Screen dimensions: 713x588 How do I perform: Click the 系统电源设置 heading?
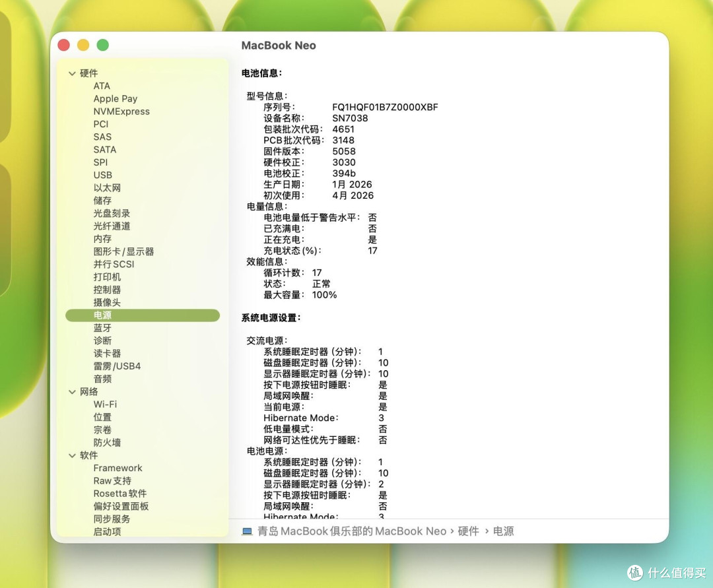pyautogui.click(x=271, y=318)
